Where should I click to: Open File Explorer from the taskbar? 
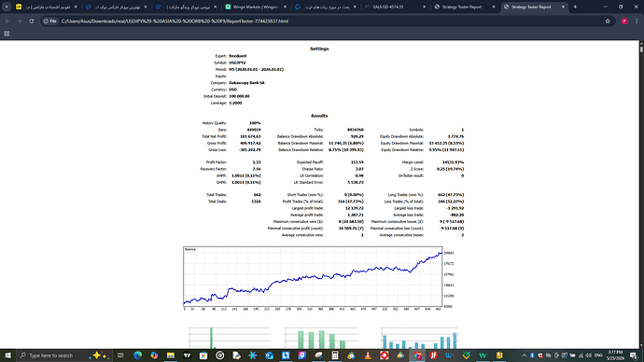(171, 355)
